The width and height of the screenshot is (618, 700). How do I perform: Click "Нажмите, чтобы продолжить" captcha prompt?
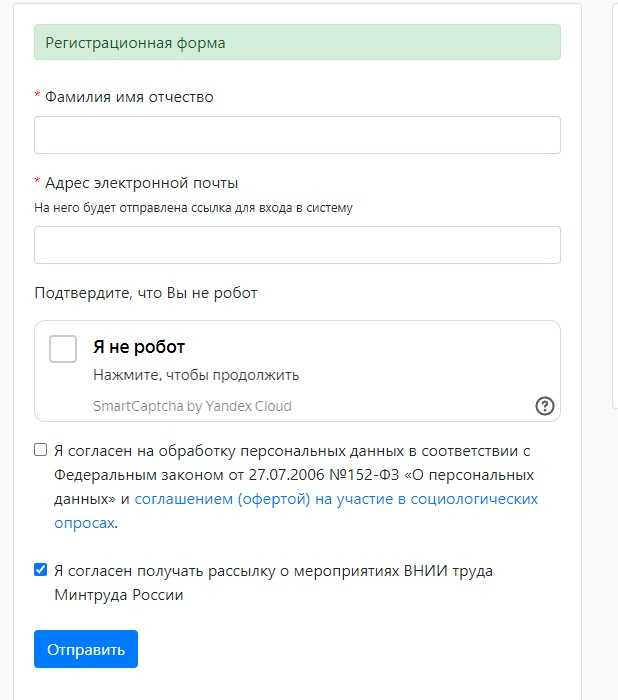196,375
